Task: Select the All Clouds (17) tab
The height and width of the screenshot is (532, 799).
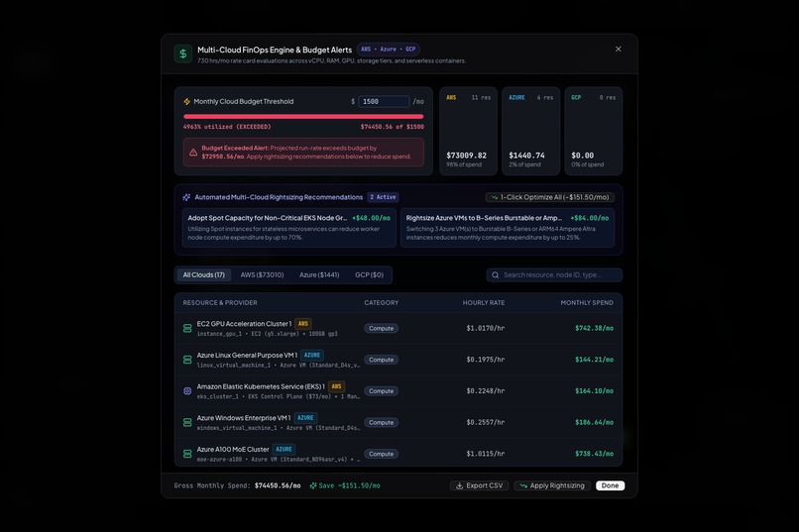Action: point(204,274)
